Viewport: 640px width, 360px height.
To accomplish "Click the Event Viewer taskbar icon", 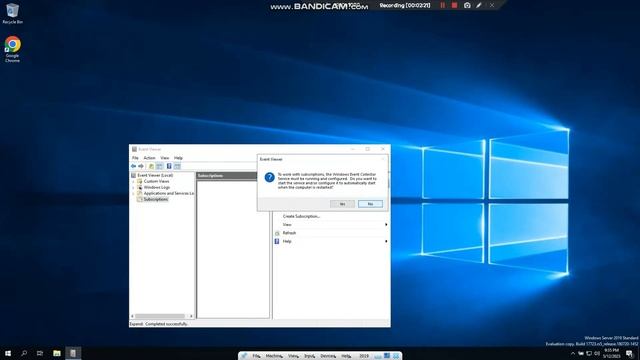I will coord(73,353).
